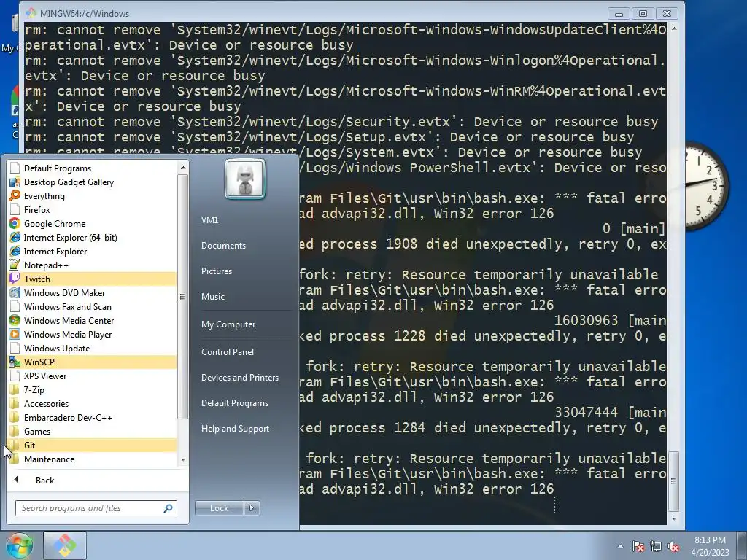This screenshot has width=747, height=560.
Task: Launch WinSCP icon
Action: pyautogui.click(x=15, y=362)
